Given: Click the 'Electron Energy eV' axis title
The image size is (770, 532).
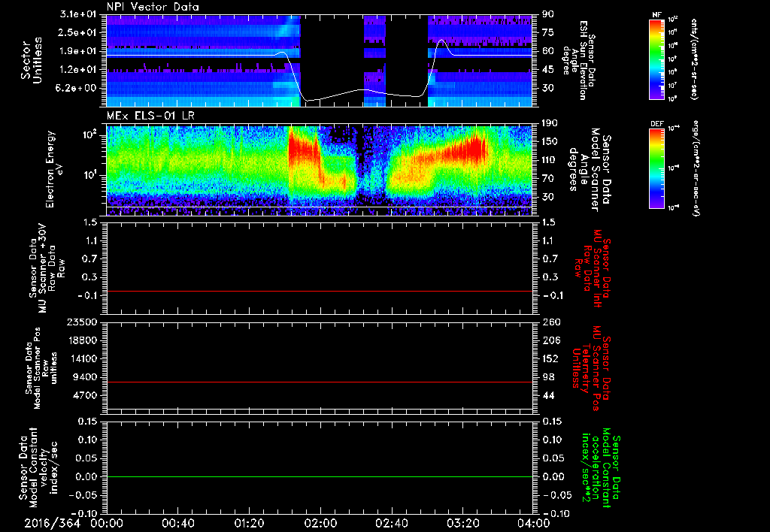Looking at the screenshot, I should (x=56, y=169).
